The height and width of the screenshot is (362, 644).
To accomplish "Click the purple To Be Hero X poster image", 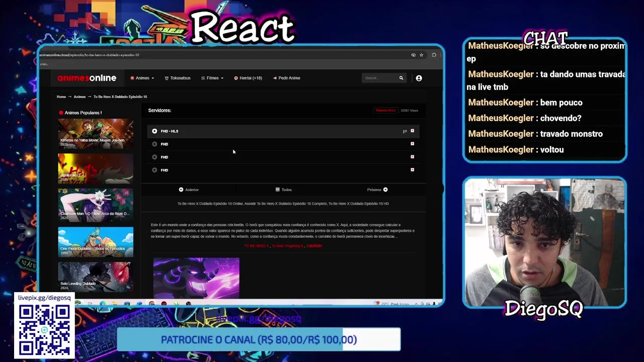I will pos(196,278).
